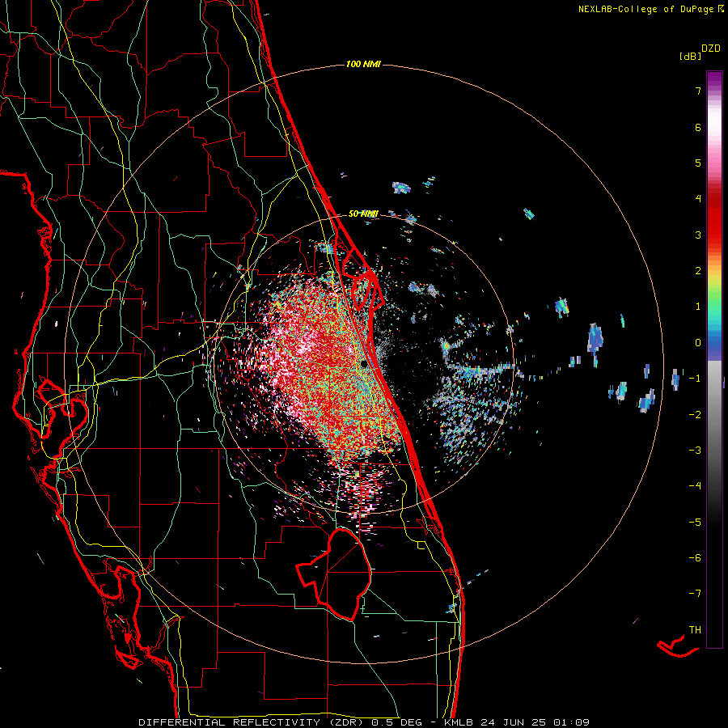The width and height of the screenshot is (728, 728).
Task: Click the 100 NMI range ring label
Action: pyautogui.click(x=363, y=64)
